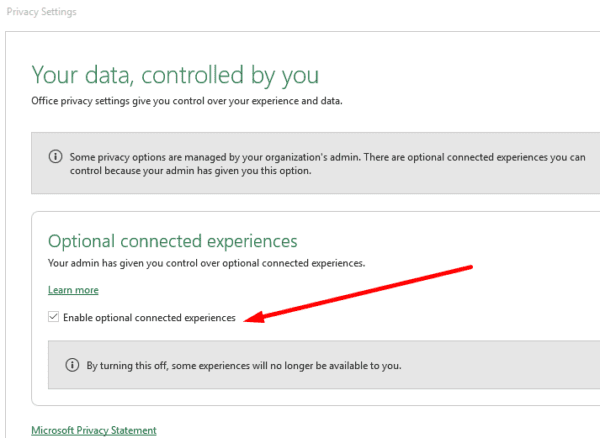Open the Learn more link

pyautogui.click(x=73, y=290)
